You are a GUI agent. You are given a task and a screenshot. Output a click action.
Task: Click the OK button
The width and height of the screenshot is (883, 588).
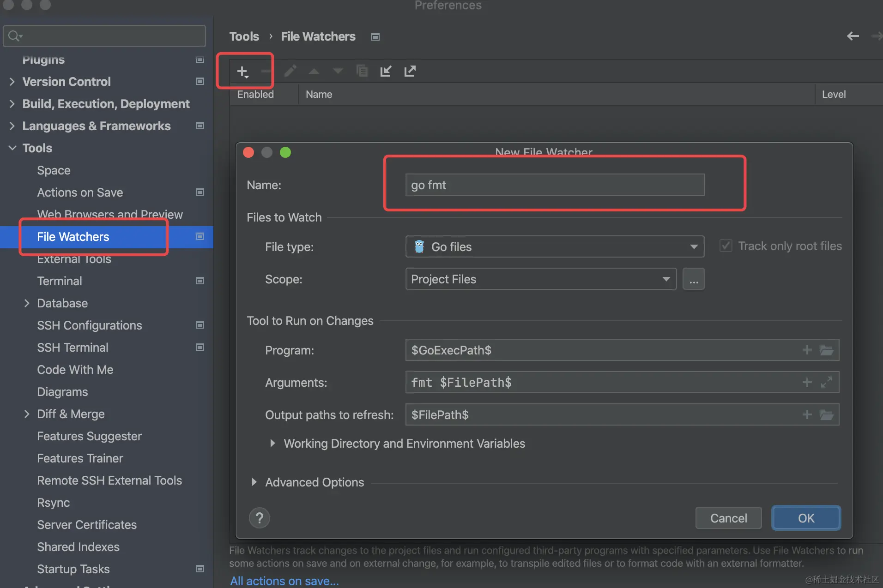tap(806, 518)
